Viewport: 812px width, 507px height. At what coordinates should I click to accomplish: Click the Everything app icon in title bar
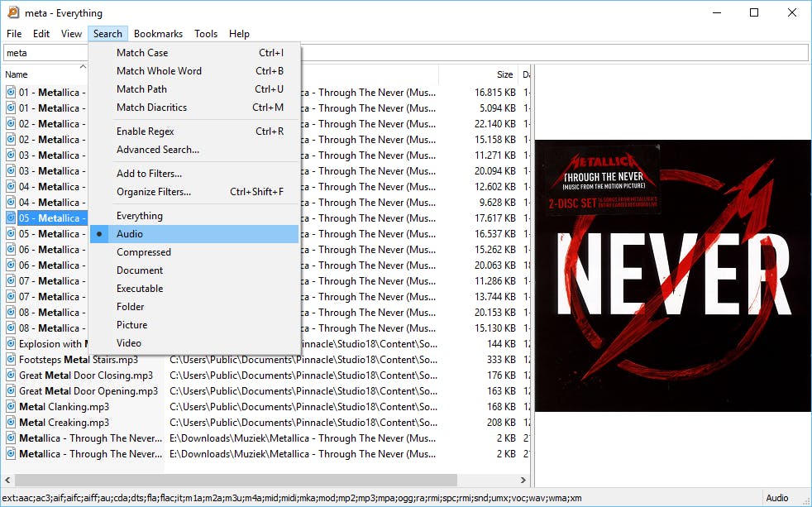coord(13,12)
